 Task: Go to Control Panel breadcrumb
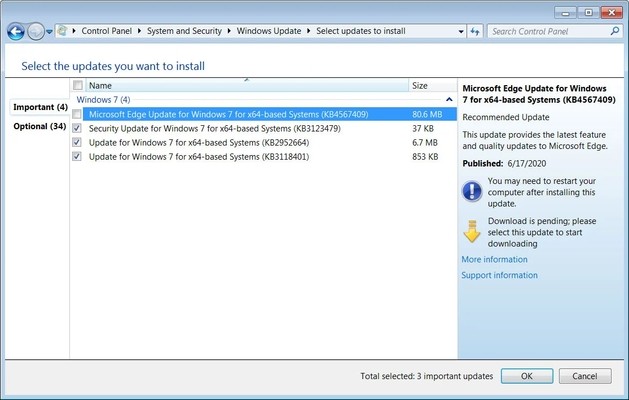(x=106, y=31)
